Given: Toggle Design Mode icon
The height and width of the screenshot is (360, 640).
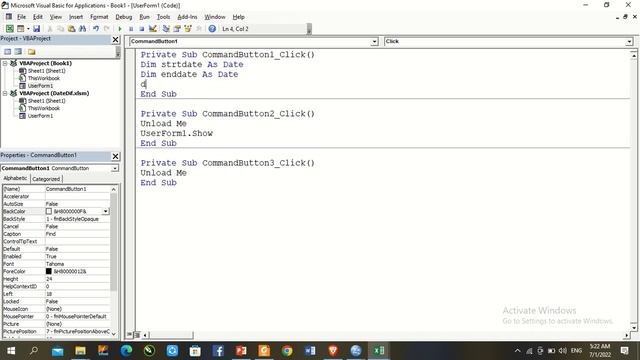Looking at the screenshot, I should tap(153, 29).
